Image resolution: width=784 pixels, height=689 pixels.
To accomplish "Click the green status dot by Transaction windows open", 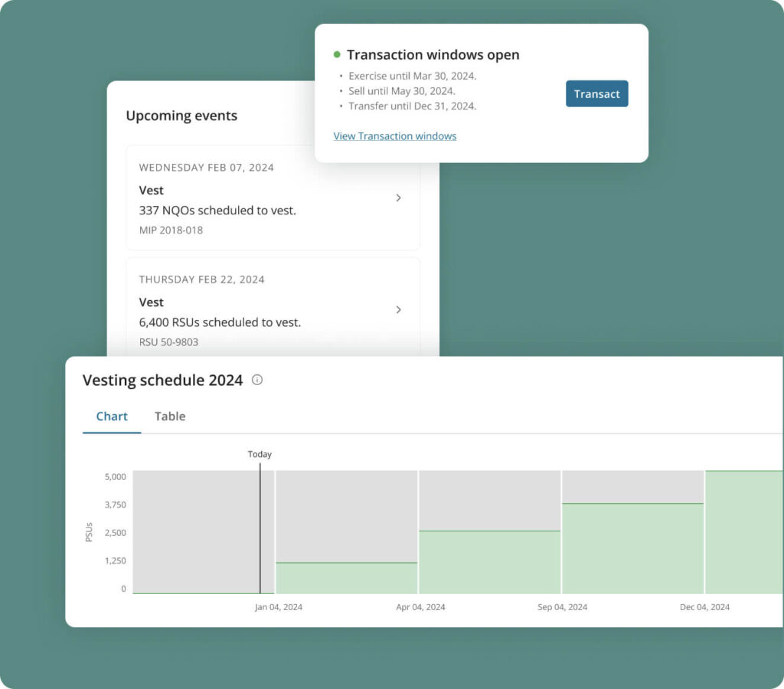I will point(337,55).
